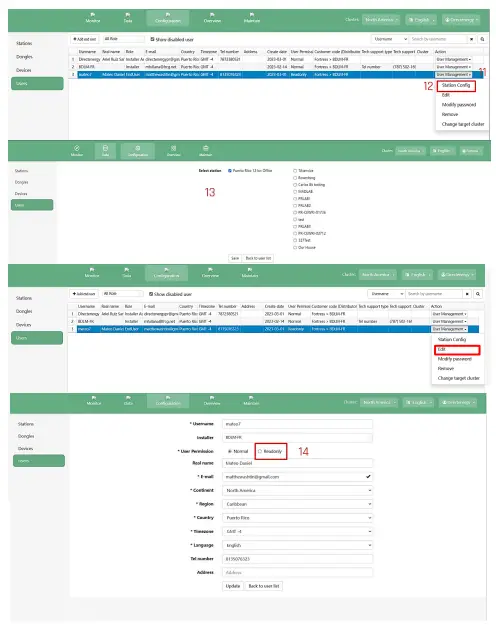Open Stations in station selection screen sidebar
This screenshot has height=637, width=496.
[22, 171]
